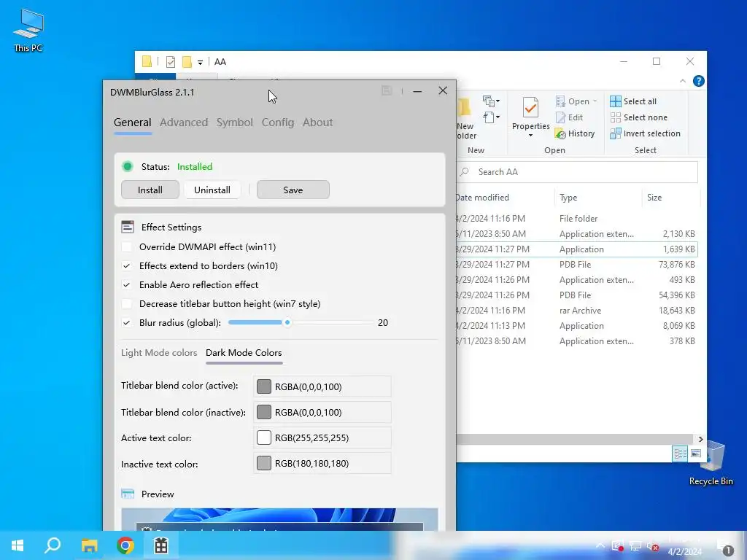Open the New item dropdown in ribbon
Image resolution: width=747 pixels, height=560 pixels.
pos(491,101)
